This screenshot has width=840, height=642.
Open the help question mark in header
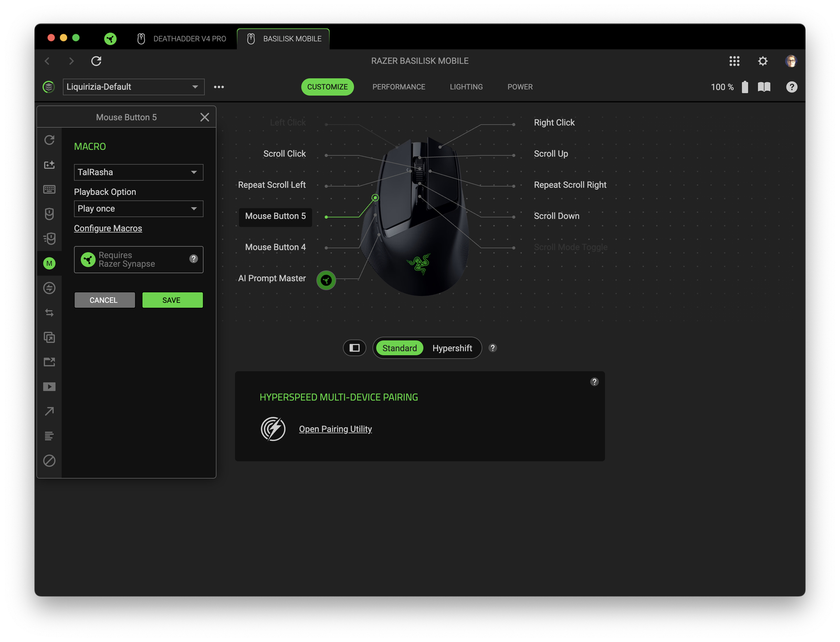[x=792, y=87]
